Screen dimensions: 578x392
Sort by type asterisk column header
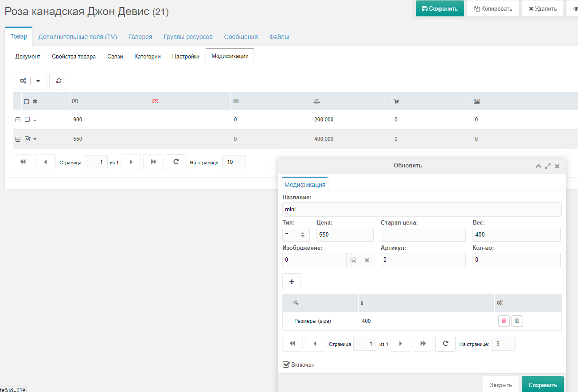coord(35,101)
